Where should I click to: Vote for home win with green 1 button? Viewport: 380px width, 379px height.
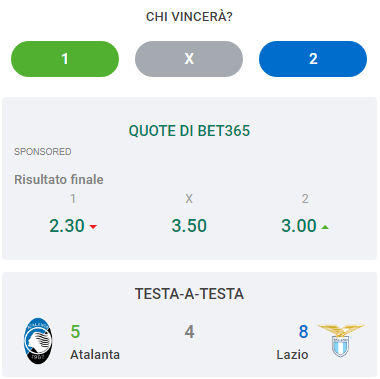65,59
